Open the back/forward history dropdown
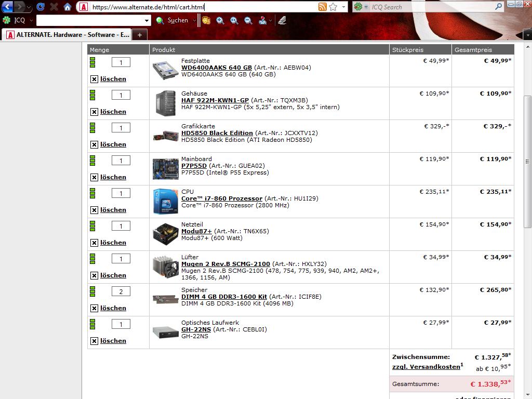532x399 pixels. [29, 7]
